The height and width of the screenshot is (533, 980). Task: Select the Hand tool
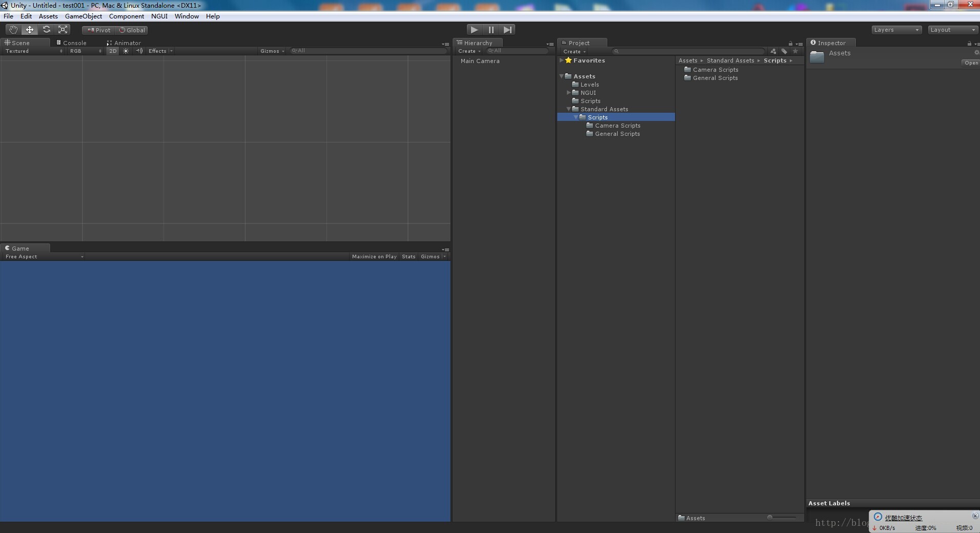tap(13, 30)
